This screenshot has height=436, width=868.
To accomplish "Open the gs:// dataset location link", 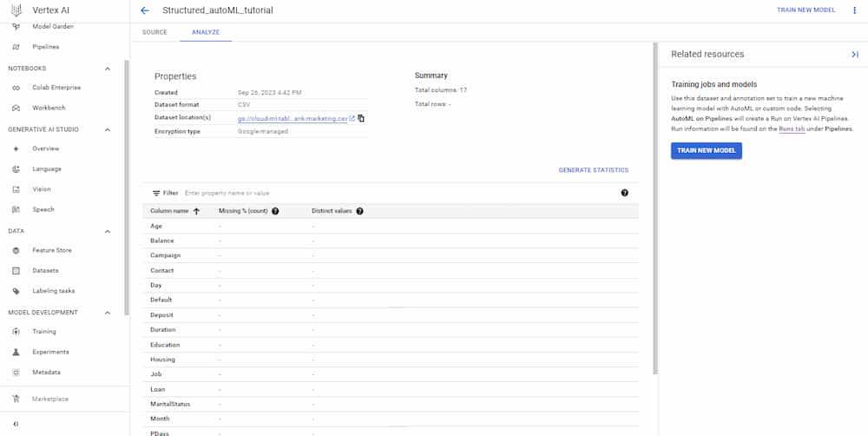I will [x=293, y=119].
